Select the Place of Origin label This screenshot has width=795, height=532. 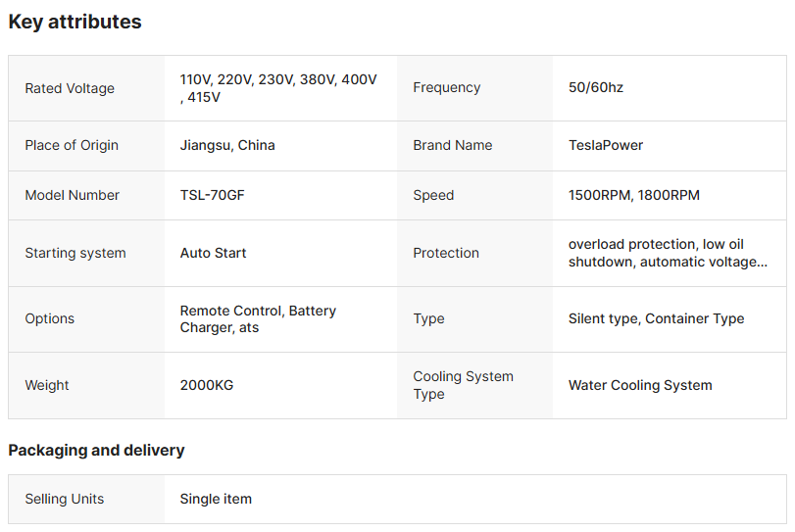click(x=72, y=145)
